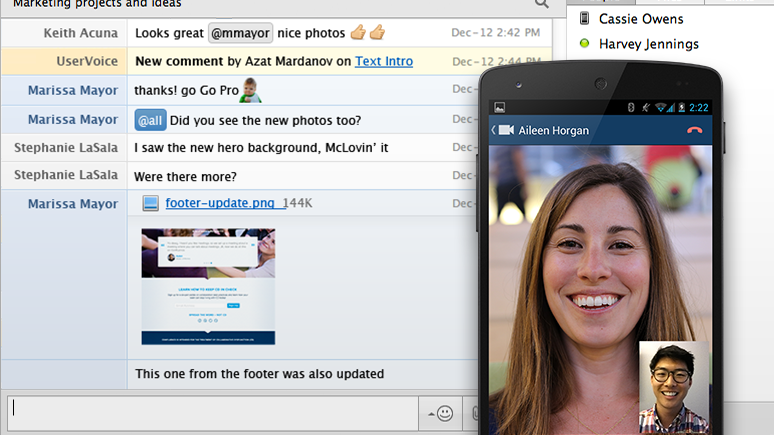Open the footer update image preview
Image resolution: width=774 pixels, height=435 pixels.
pyautogui.click(x=208, y=287)
